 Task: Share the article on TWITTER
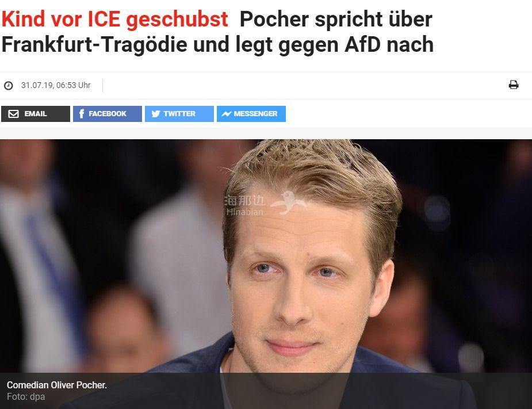point(179,114)
